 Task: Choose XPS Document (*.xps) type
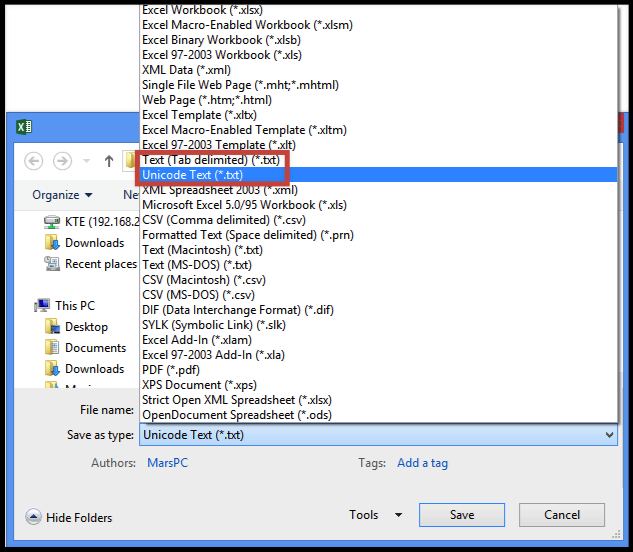coord(379,385)
